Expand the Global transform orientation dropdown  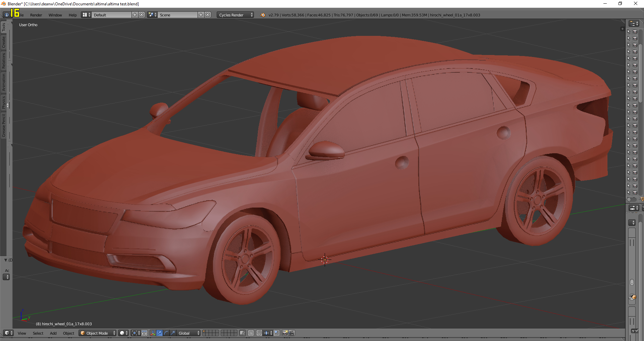pyautogui.click(x=189, y=333)
